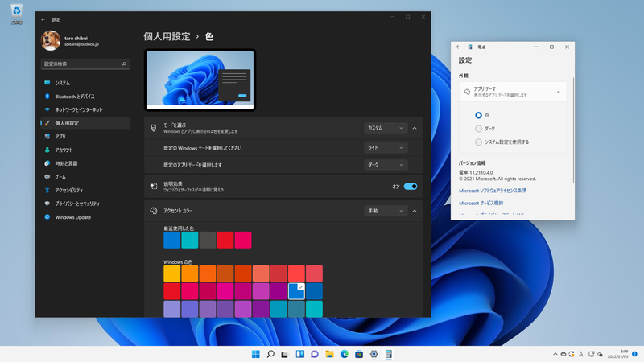This screenshot has height=362, width=644.
Task: Click the search magnifier in Settings
Action: 124,64
